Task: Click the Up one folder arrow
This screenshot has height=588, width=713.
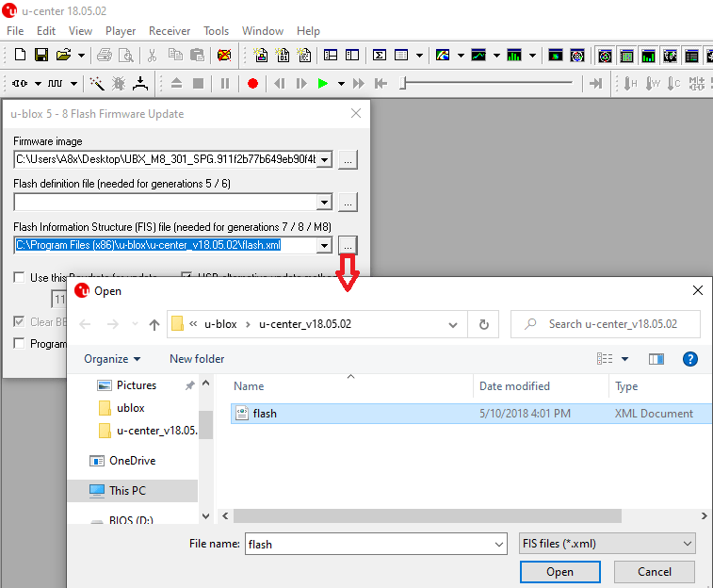Action: coord(154,324)
